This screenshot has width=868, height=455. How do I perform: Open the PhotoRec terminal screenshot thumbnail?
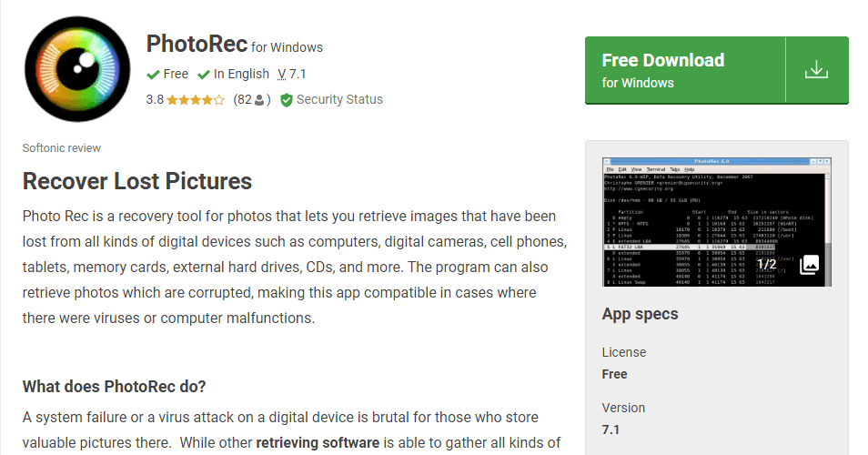click(x=716, y=222)
